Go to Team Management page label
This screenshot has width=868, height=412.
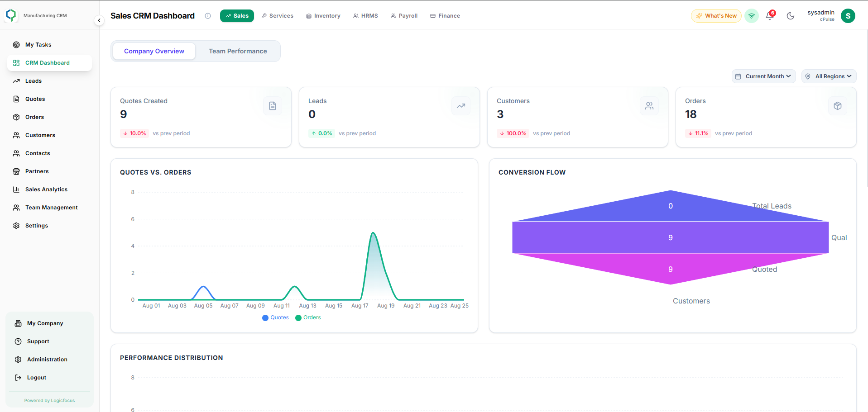(x=52, y=208)
